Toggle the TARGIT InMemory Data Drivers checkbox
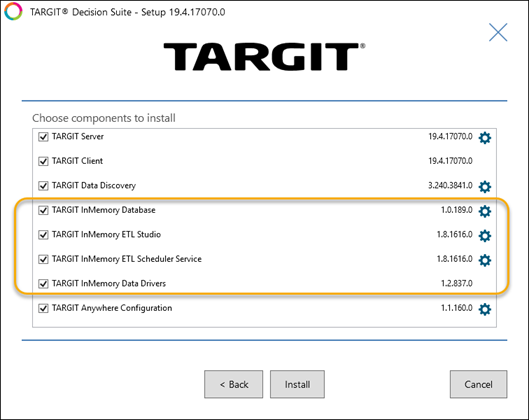The height and width of the screenshot is (420, 529). coord(43,284)
